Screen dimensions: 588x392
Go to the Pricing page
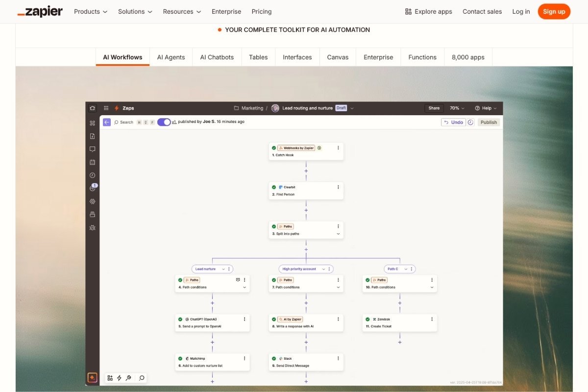tap(262, 11)
